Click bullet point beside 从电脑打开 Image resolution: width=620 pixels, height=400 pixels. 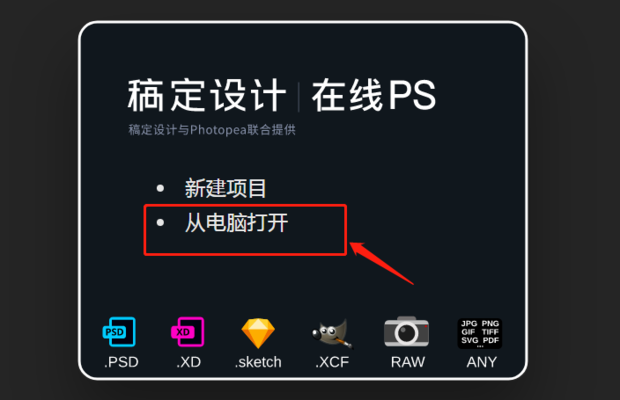160,223
